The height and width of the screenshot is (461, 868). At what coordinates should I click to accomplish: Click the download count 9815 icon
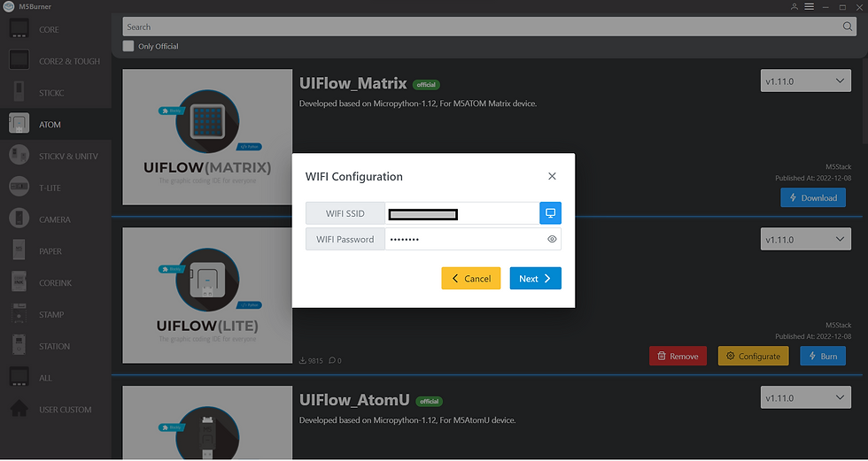[x=303, y=360]
